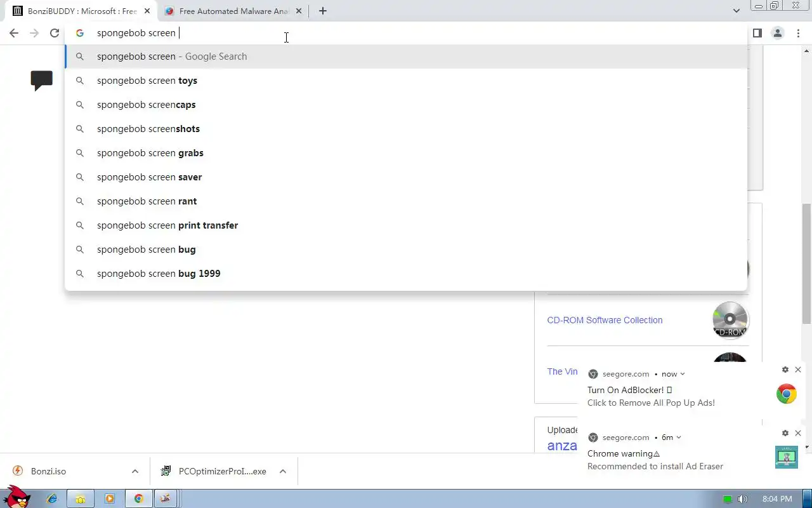Viewport: 812px width, 508px height.
Task: Open the tab search dropdown chevron
Action: pos(736,11)
